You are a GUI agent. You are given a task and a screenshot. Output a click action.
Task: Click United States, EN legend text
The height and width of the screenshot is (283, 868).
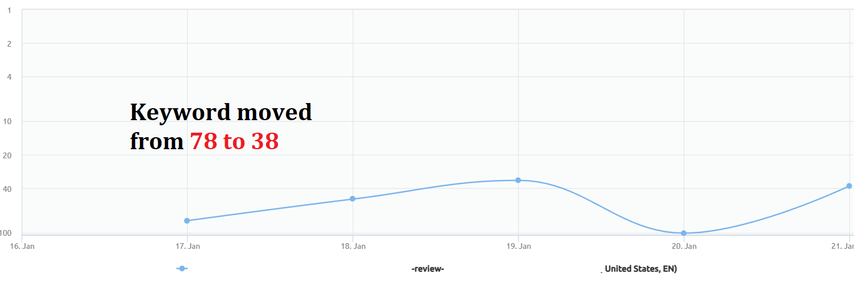click(x=641, y=269)
